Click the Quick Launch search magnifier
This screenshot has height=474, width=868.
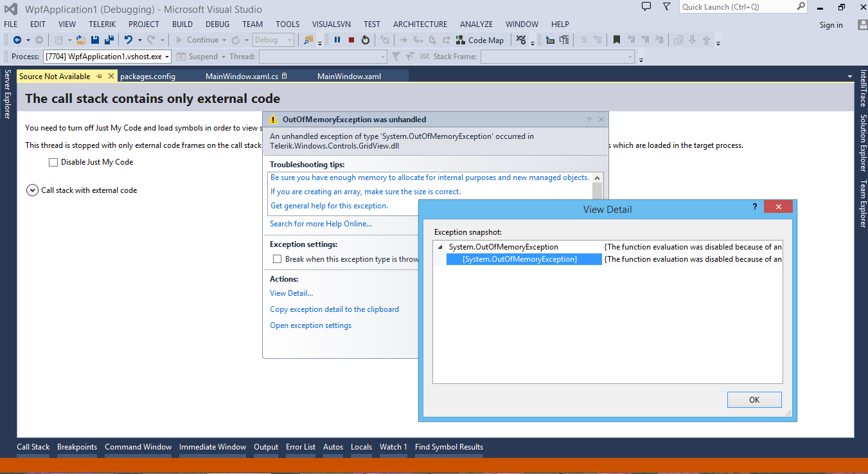pyautogui.click(x=801, y=6)
